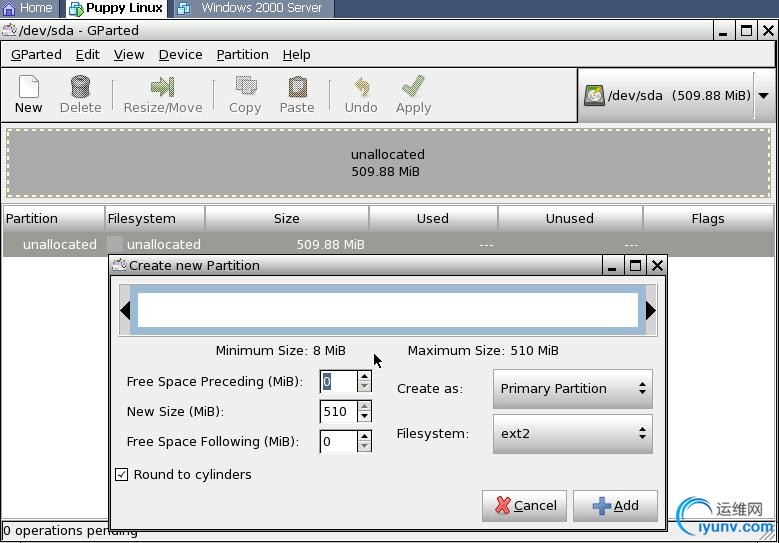Click the New partition toolbar icon
This screenshot has height=543, width=779.
(28, 86)
